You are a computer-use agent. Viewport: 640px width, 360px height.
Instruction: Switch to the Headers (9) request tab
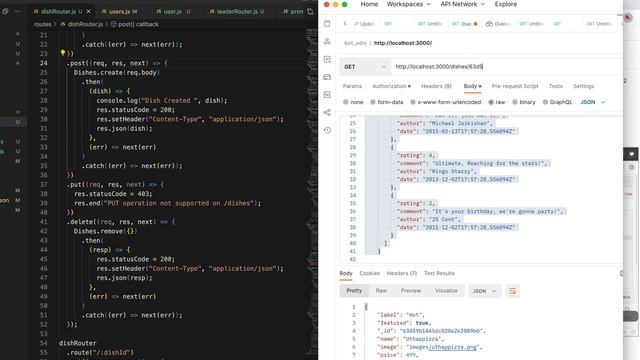click(x=436, y=86)
